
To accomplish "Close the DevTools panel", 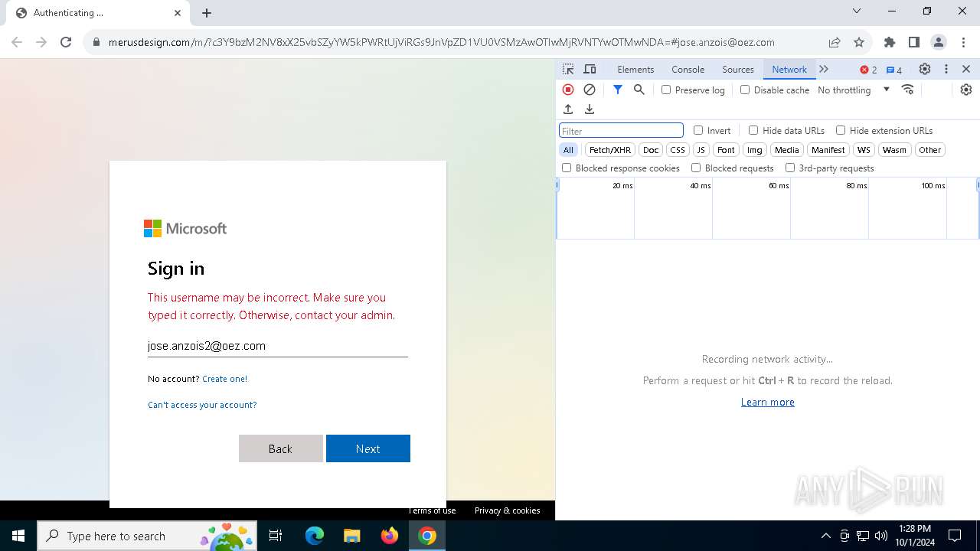I will (966, 69).
